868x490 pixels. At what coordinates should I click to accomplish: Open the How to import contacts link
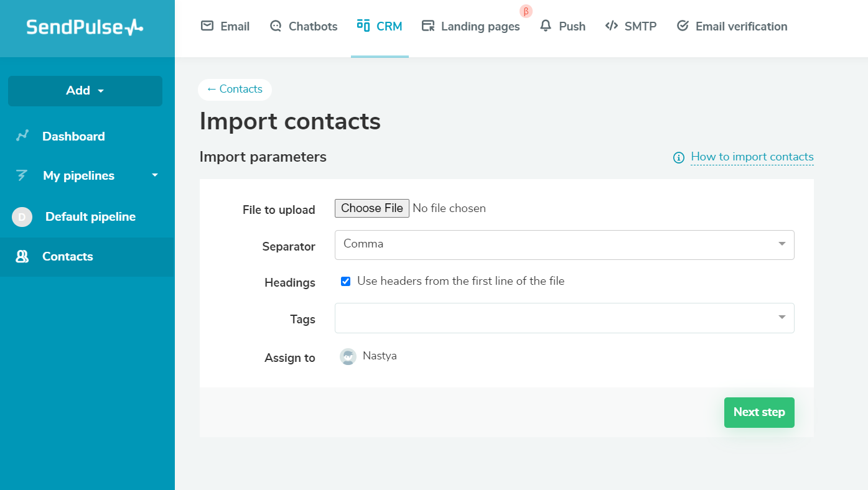(x=752, y=157)
